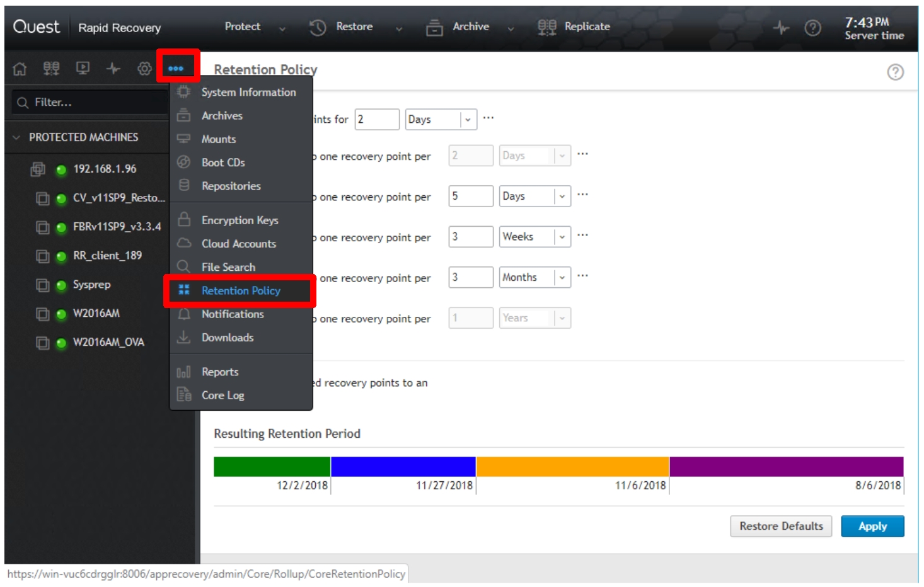Open the events pulse icon in sidebar toolbar
Viewport: 924px width, 587px height.
[x=113, y=68]
